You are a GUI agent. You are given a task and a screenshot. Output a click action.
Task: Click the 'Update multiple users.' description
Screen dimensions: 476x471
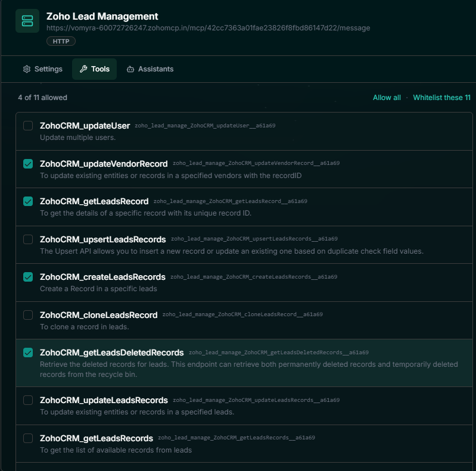point(77,138)
